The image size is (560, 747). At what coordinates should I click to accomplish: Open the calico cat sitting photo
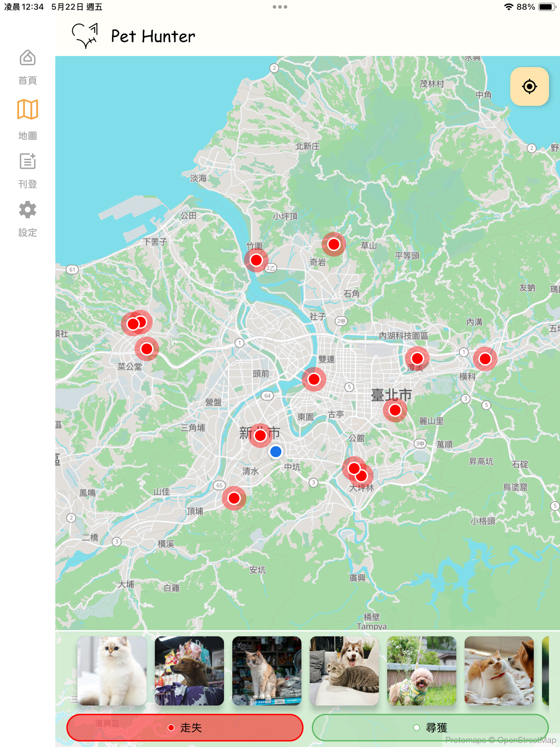[x=267, y=671]
